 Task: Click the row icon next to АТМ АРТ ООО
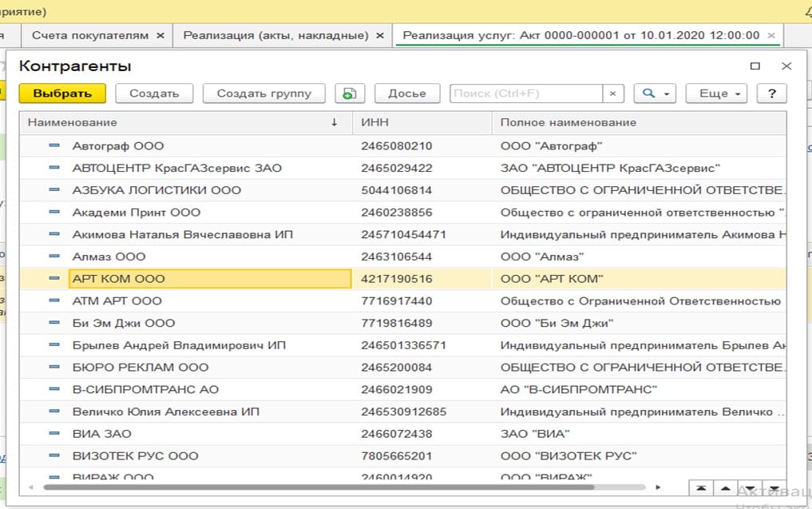[x=53, y=300]
